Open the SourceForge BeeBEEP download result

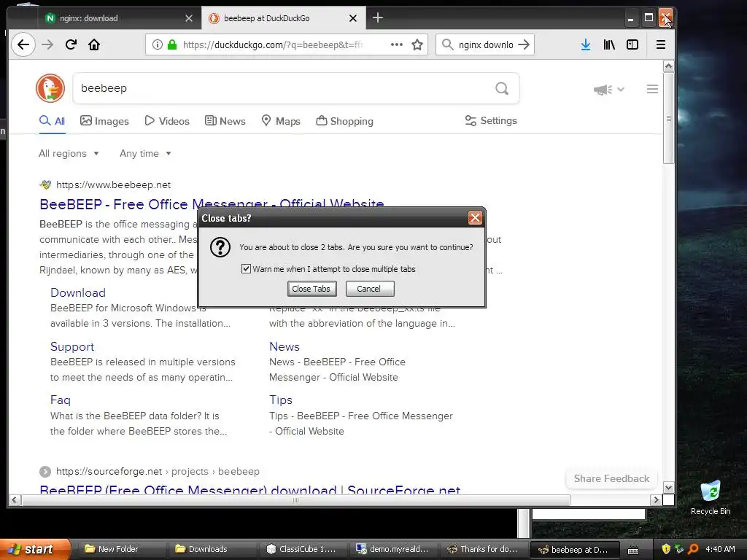pos(250,489)
